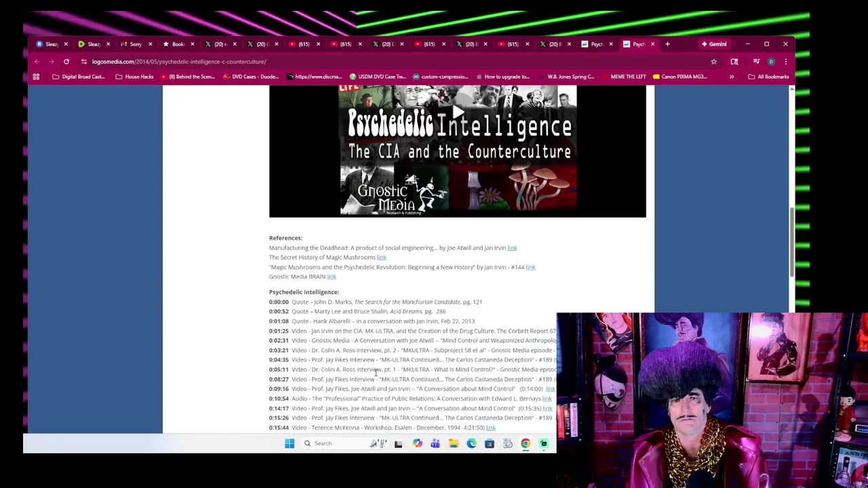Screen dimensions: 868x488
Task: Open link for Magic Mushrooms #144 reference
Action: coord(530,267)
